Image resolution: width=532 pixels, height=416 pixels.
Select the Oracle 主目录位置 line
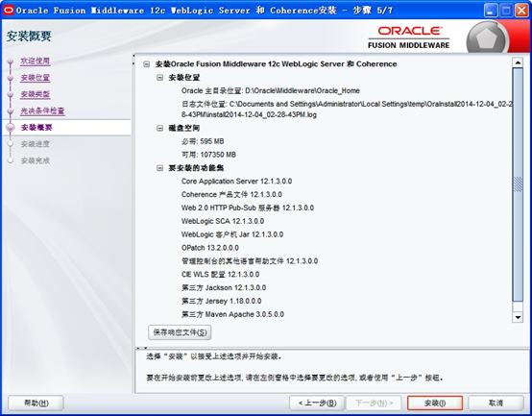click(x=271, y=91)
